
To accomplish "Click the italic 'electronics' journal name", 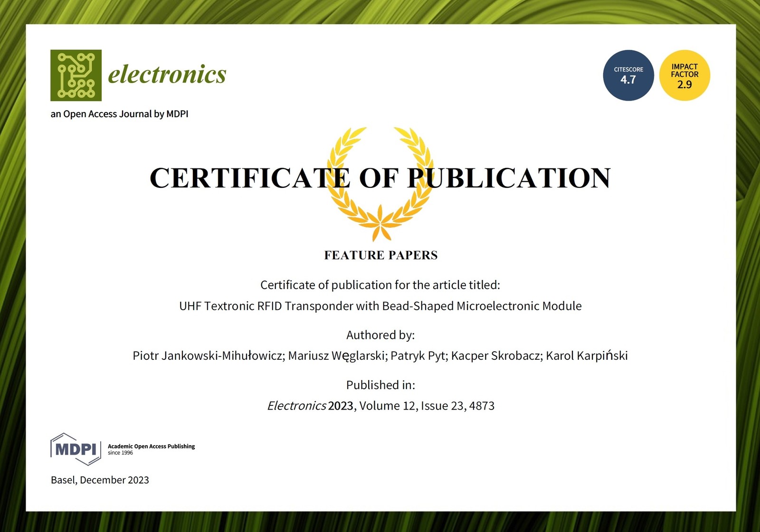I will tap(167, 75).
